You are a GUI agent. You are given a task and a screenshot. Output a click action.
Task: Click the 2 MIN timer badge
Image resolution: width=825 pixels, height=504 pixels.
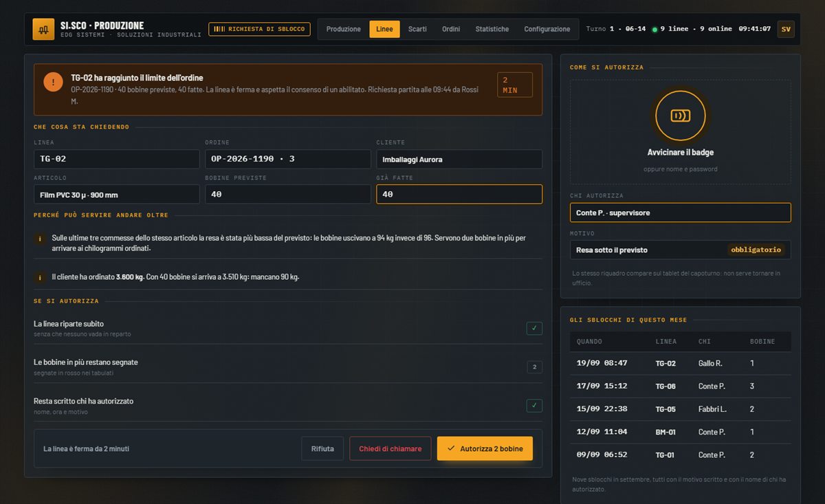click(515, 85)
